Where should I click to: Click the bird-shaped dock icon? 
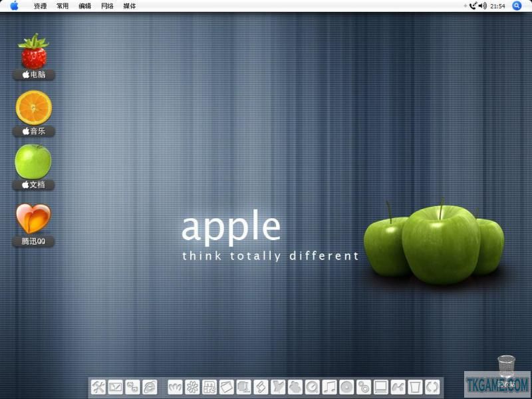[x=278, y=387]
